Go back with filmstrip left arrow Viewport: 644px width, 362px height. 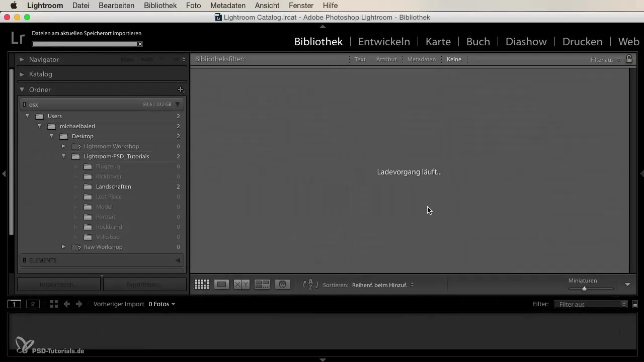tap(66, 304)
